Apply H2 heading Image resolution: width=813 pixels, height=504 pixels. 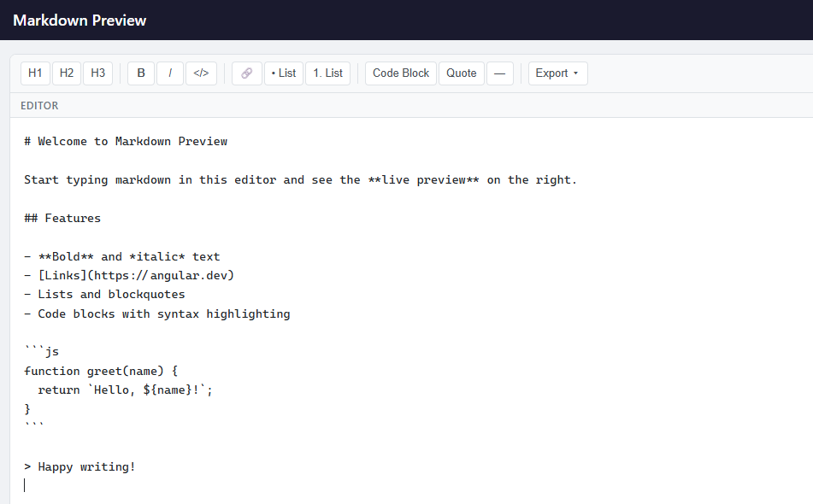[67, 73]
